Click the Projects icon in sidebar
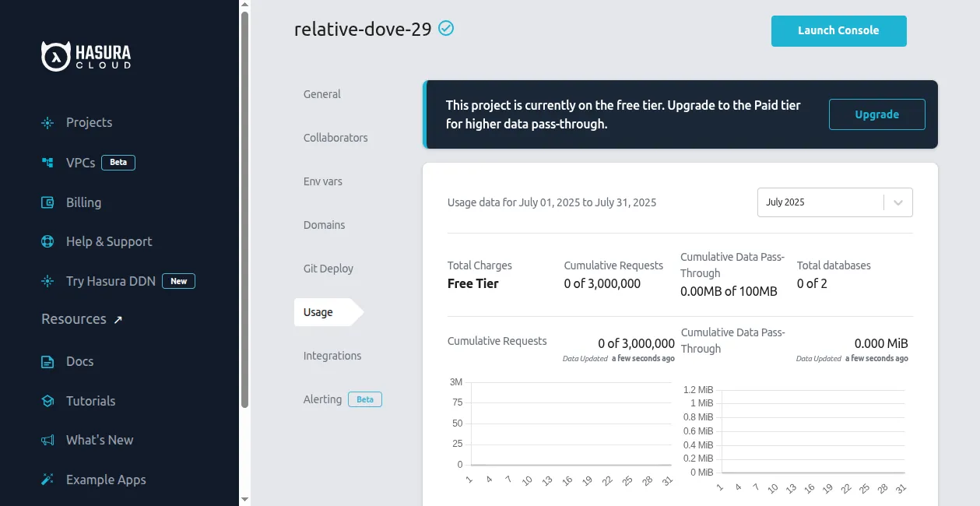 (47, 123)
